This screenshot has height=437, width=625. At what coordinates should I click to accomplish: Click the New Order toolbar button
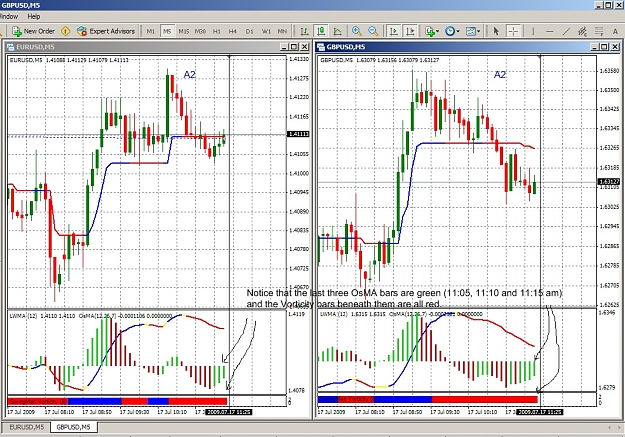[x=33, y=31]
